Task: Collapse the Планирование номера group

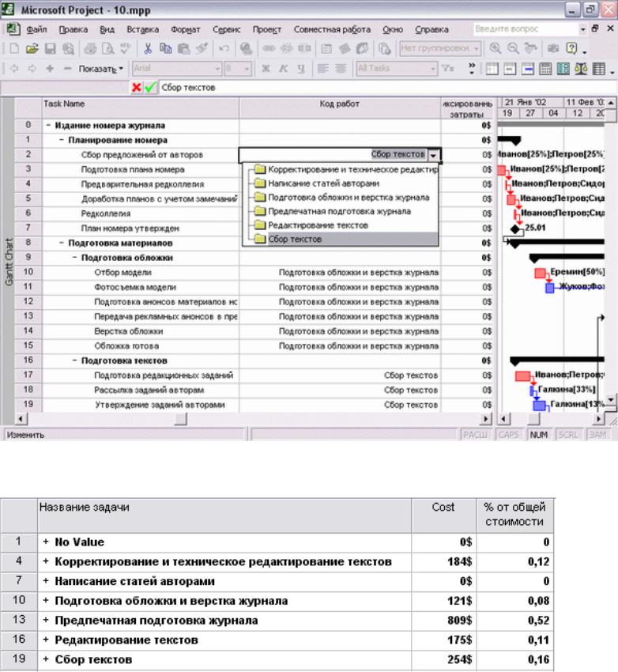Action: pyautogui.click(x=62, y=140)
